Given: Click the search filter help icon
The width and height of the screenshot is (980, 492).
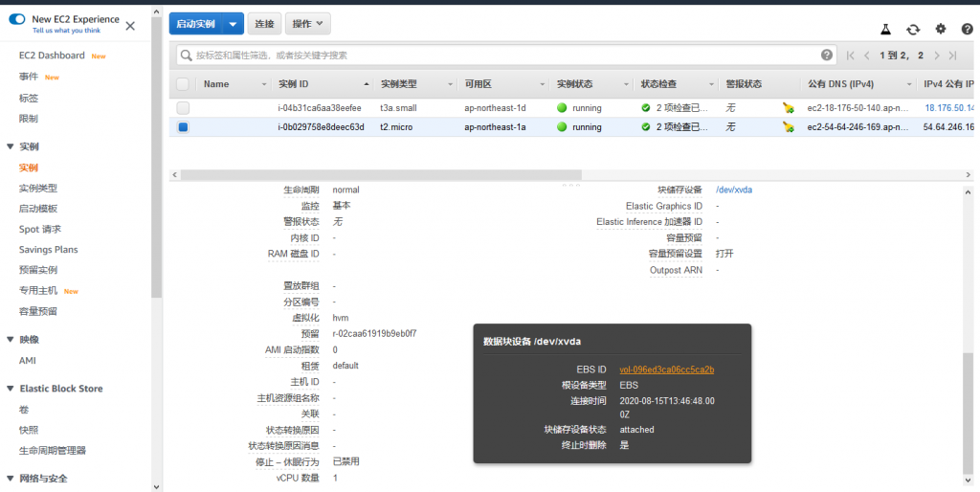Looking at the screenshot, I should point(827,56).
